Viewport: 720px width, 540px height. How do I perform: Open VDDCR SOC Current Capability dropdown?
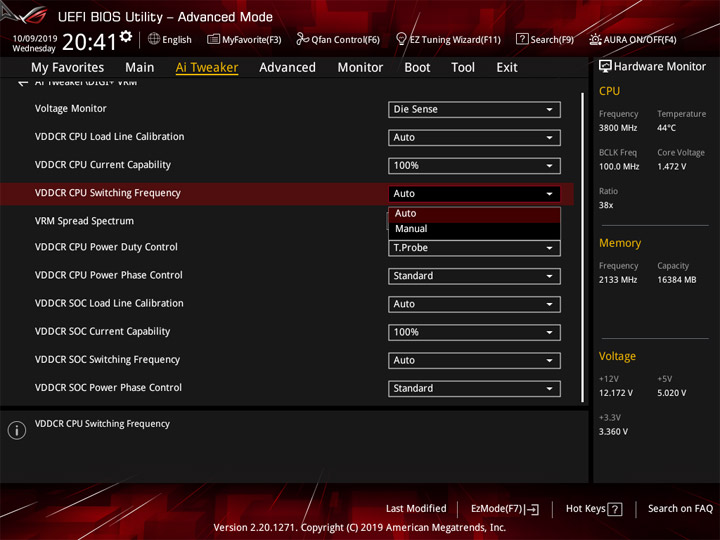pos(474,332)
